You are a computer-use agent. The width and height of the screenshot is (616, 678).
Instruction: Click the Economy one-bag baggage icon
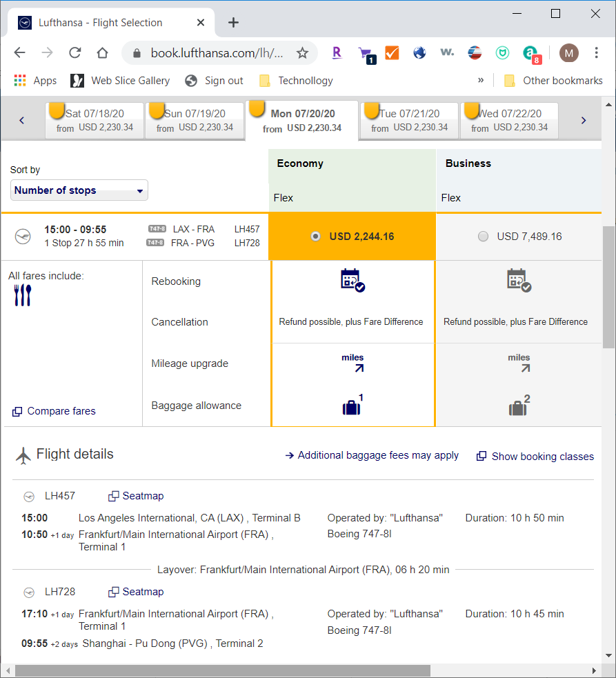352,405
